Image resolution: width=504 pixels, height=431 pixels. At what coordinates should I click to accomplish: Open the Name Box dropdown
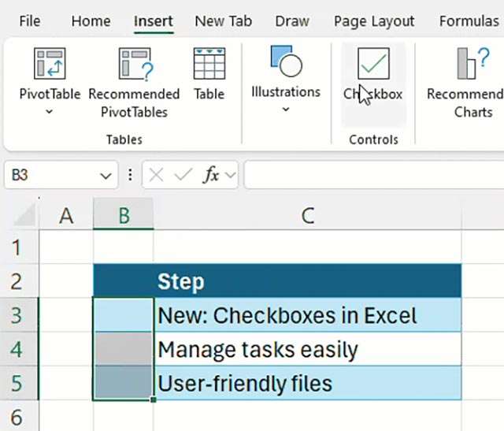pos(106,176)
